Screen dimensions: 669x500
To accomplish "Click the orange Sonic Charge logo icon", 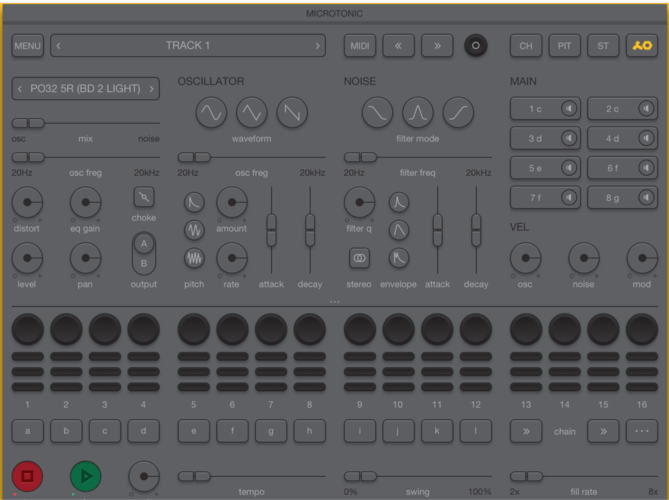I will click(642, 46).
